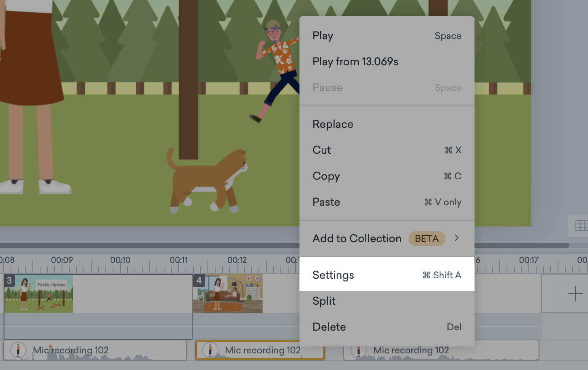Expand the Add to Collection submenu

pyautogui.click(x=457, y=239)
